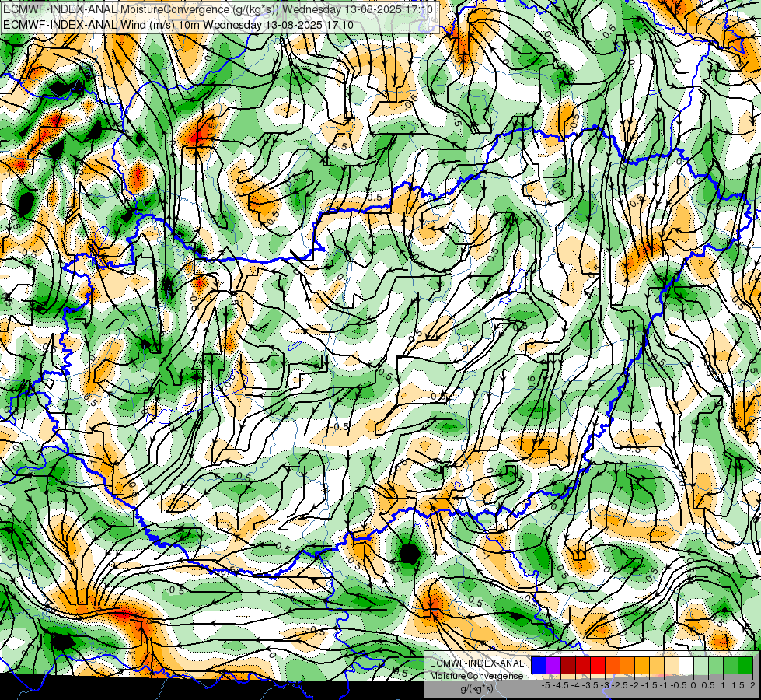The width and height of the screenshot is (761, 700).
Task: Click the palest green swatch 0 to 0.5
Action: (x=701, y=665)
